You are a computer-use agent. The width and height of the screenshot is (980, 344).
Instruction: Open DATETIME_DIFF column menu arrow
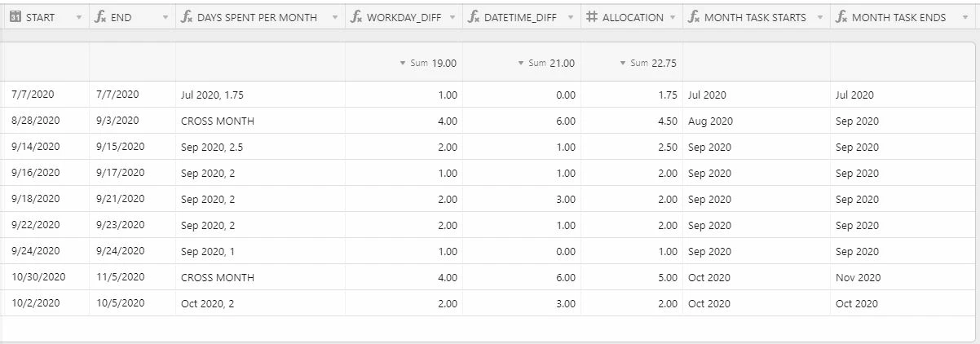[x=570, y=18]
